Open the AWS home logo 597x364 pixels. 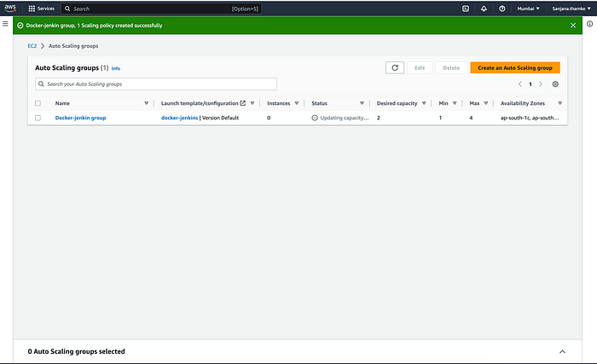coord(10,9)
